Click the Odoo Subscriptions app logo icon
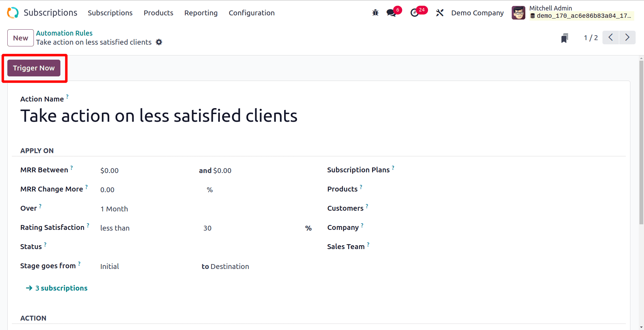Viewport: 644px width, 330px height. 13,13
